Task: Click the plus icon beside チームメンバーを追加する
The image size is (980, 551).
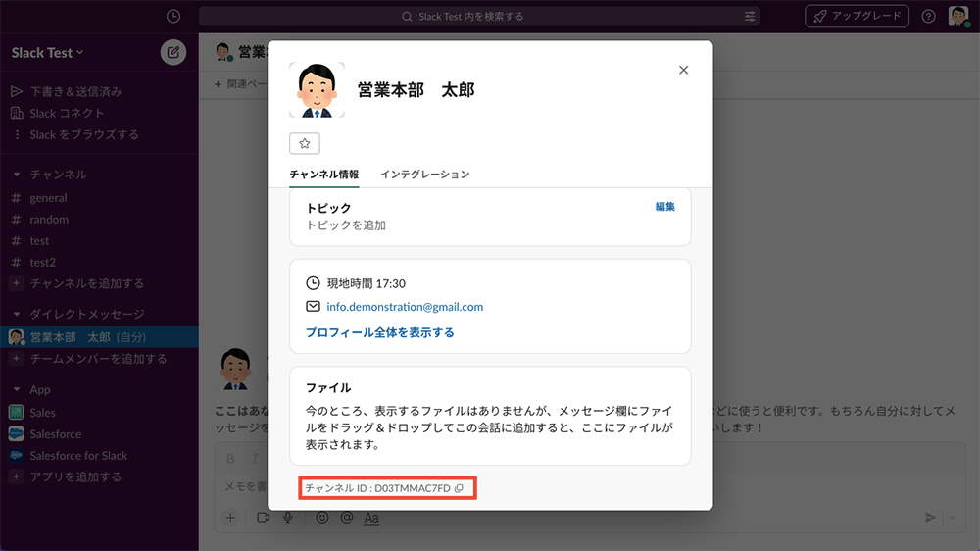Action: [17, 359]
